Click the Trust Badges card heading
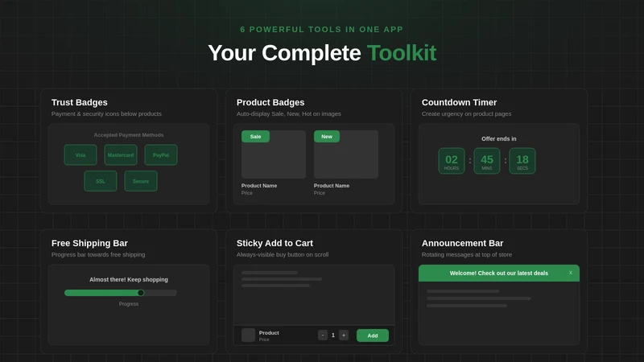 pos(79,103)
